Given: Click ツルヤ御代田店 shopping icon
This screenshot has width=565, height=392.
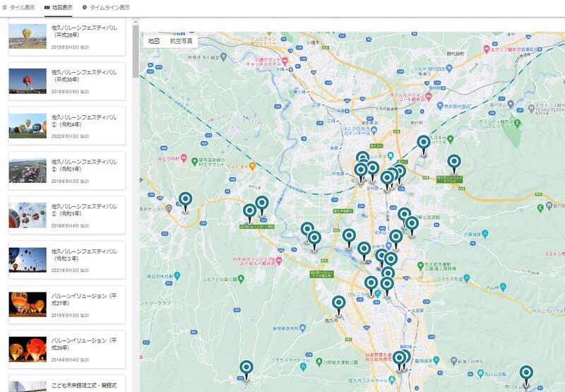Looking at the screenshot, I should click(449, 67).
